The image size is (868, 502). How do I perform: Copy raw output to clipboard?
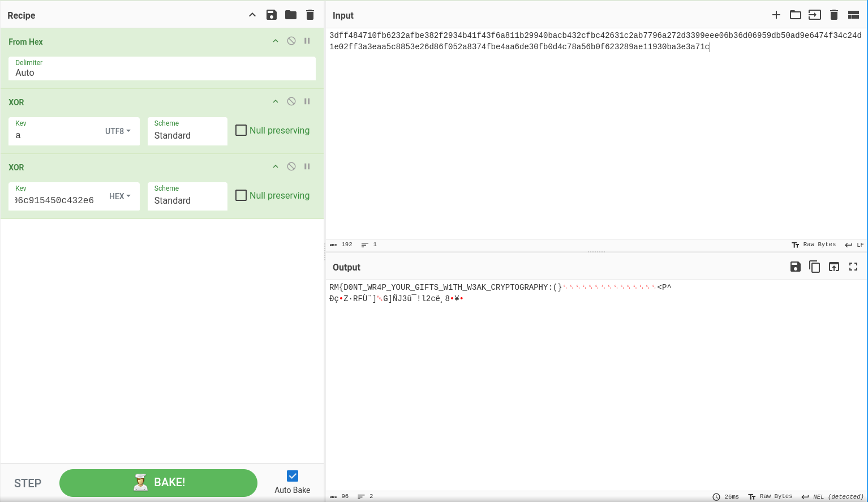815,267
